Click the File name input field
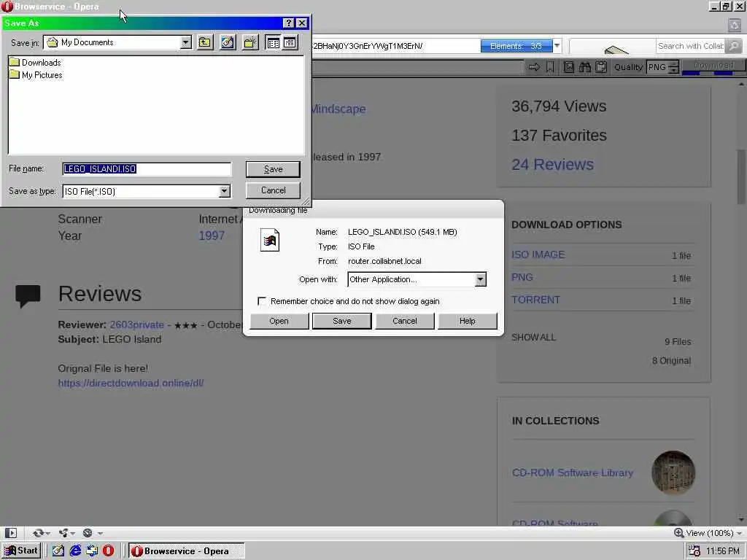The width and height of the screenshot is (747, 560). click(x=147, y=168)
